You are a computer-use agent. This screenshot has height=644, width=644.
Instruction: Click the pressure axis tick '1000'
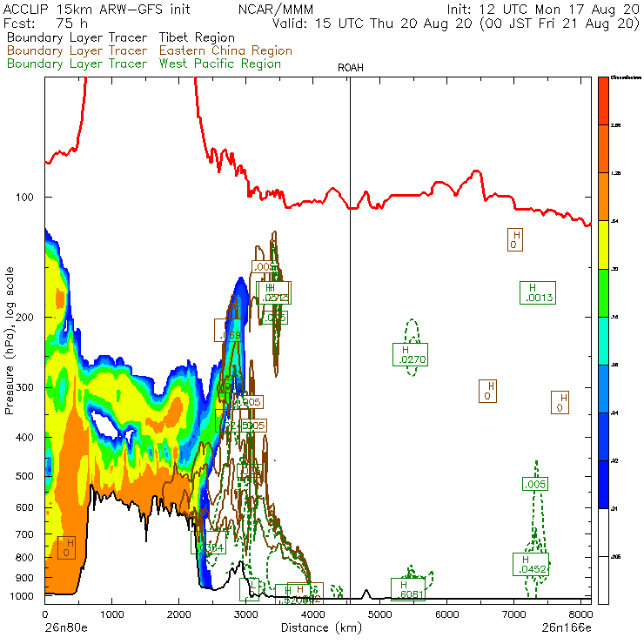[x=22, y=596]
